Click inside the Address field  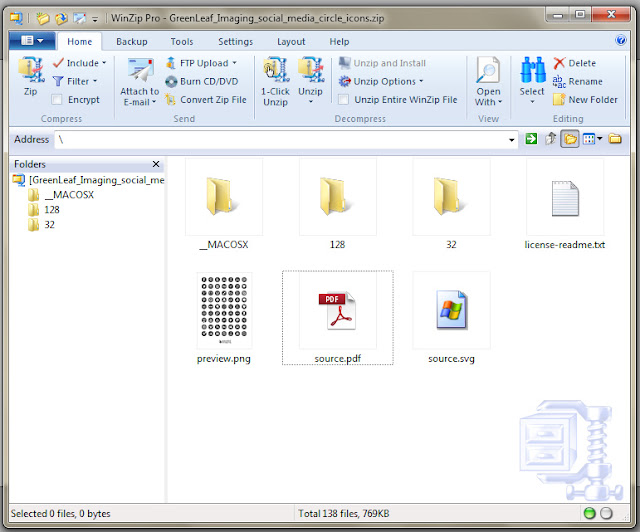(282, 140)
